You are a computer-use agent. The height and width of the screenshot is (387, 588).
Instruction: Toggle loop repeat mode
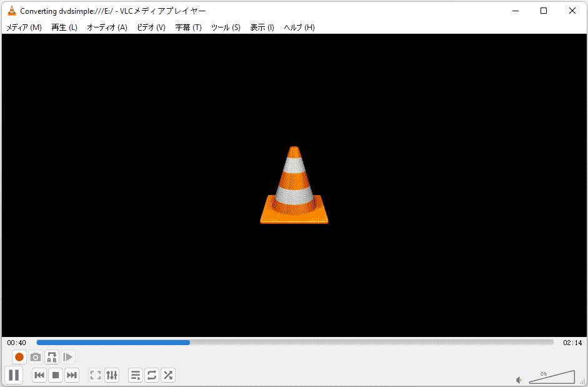(x=152, y=375)
